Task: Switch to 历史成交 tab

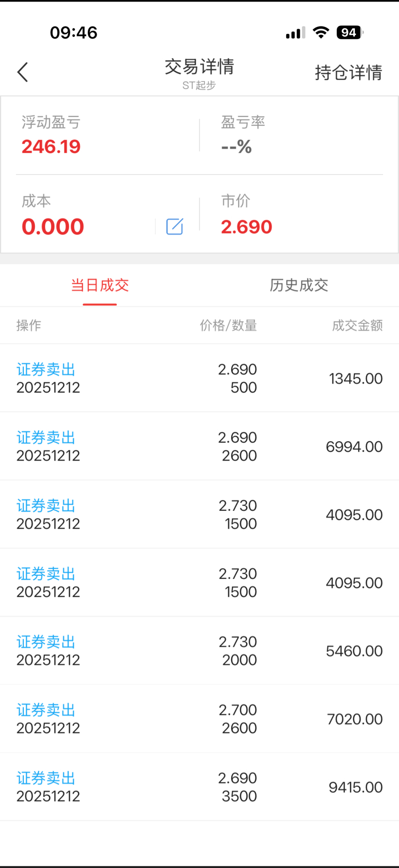Action: coord(299,285)
